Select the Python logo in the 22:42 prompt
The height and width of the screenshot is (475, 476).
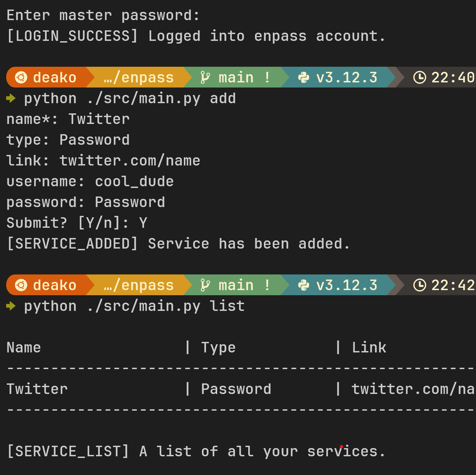click(303, 285)
